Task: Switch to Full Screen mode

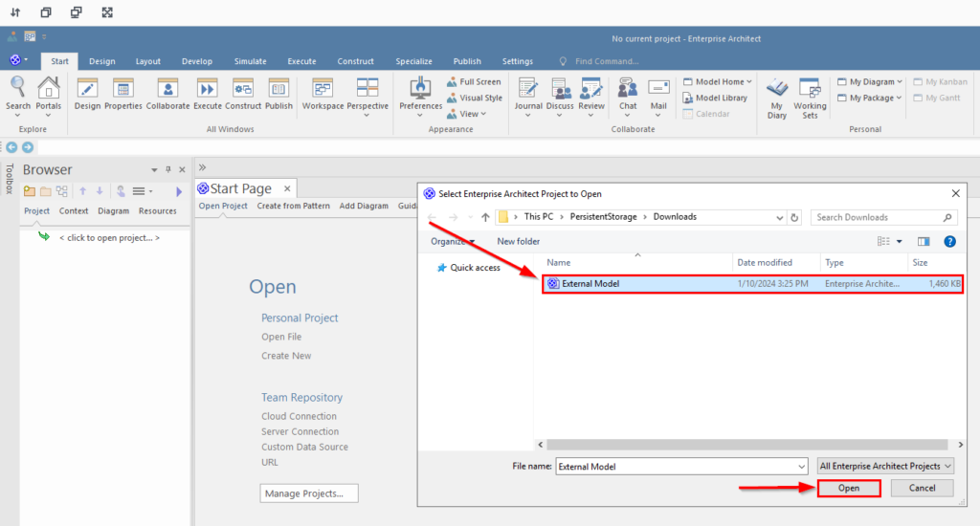Action: point(474,82)
